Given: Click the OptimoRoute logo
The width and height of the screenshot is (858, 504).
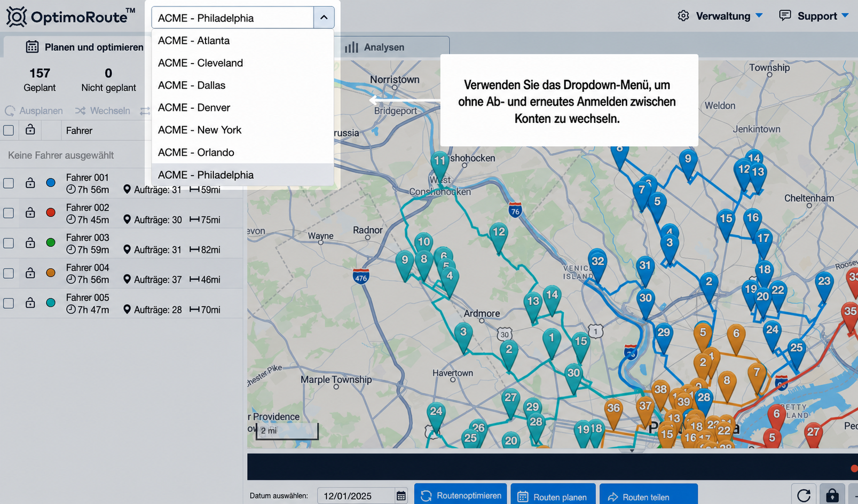Looking at the screenshot, I should click(x=70, y=17).
